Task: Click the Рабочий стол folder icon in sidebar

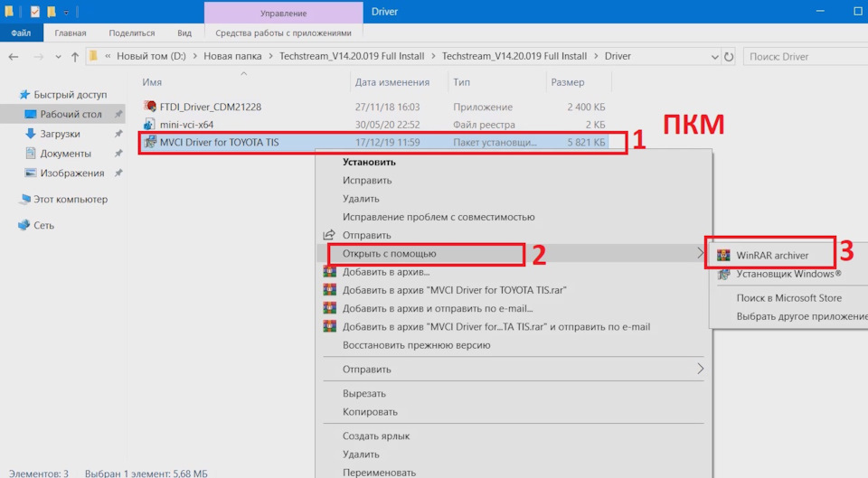Action: click(x=31, y=114)
